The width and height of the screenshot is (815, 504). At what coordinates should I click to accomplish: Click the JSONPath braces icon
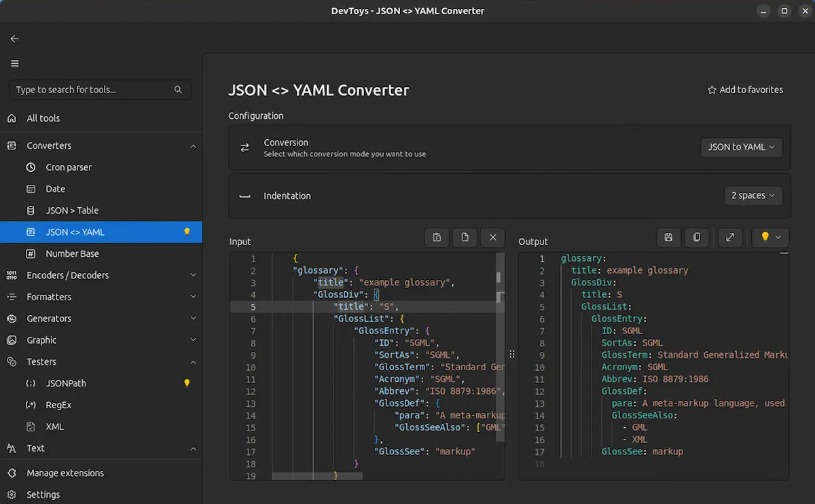tap(31, 383)
